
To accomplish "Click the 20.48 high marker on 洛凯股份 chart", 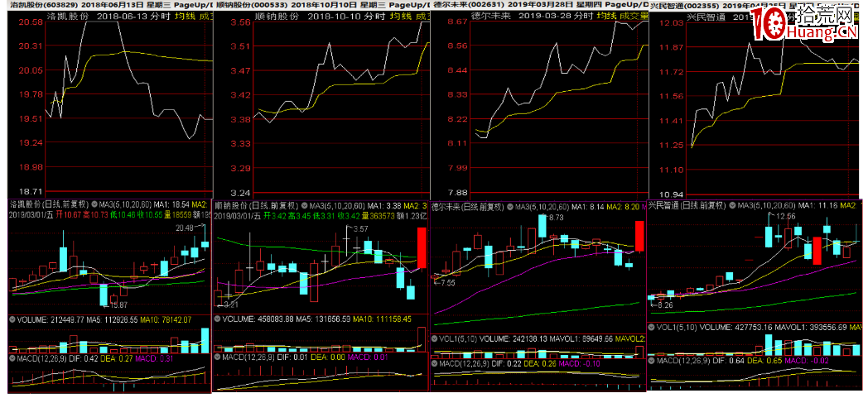I will pyautogui.click(x=183, y=228).
